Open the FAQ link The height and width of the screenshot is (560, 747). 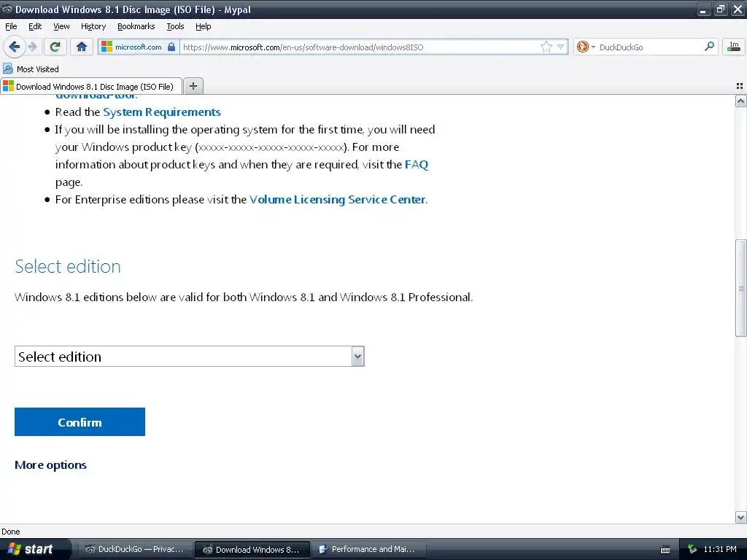click(x=416, y=165)
